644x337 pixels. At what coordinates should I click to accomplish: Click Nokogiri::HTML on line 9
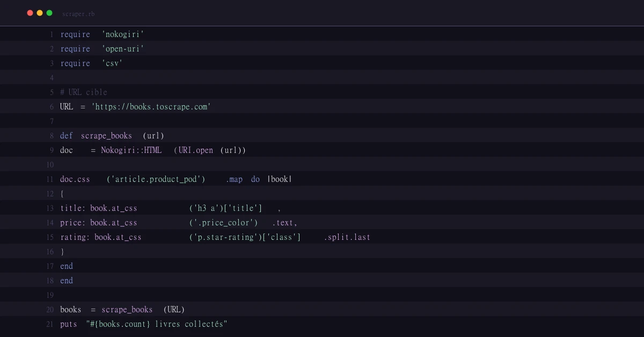tap(131, 150)
